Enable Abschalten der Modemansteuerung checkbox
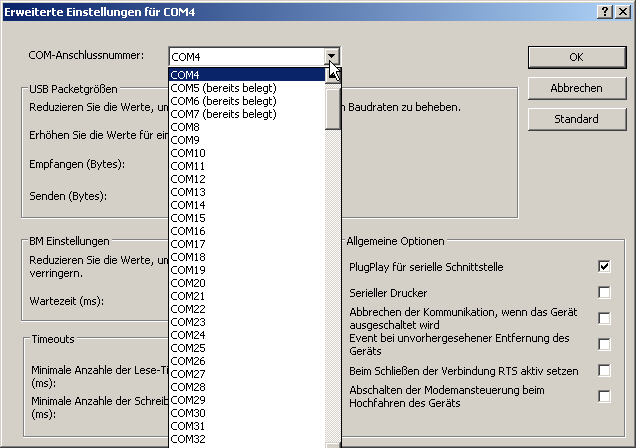Viewport: 636px width, 448px height. coord(604,396)
